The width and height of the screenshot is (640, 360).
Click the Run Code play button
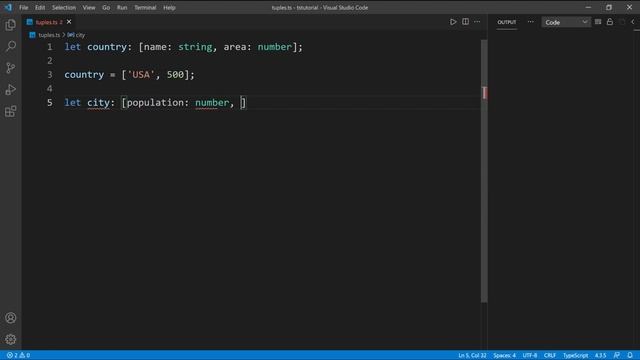tap(453, 22)
